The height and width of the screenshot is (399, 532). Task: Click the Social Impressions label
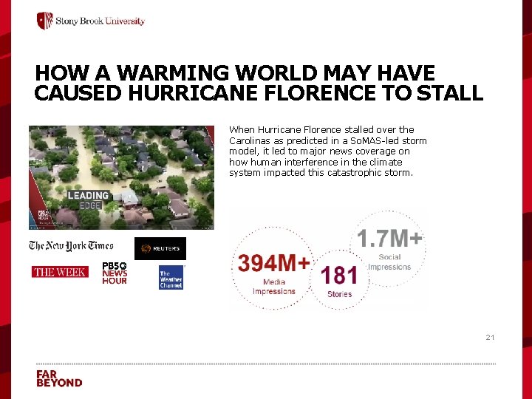tap(389, 262)
